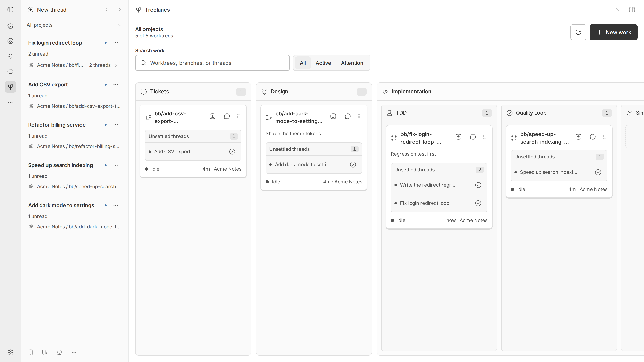Expand the 2 threads chevron
Viewport: 644px width, 362px height.
pos(116,65)
